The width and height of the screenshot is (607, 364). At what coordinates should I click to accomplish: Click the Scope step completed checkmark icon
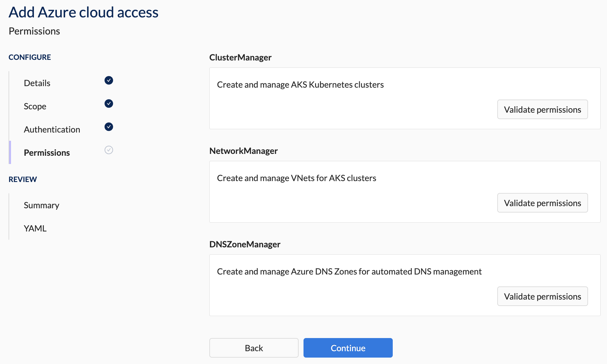click(x=109, y=104)
